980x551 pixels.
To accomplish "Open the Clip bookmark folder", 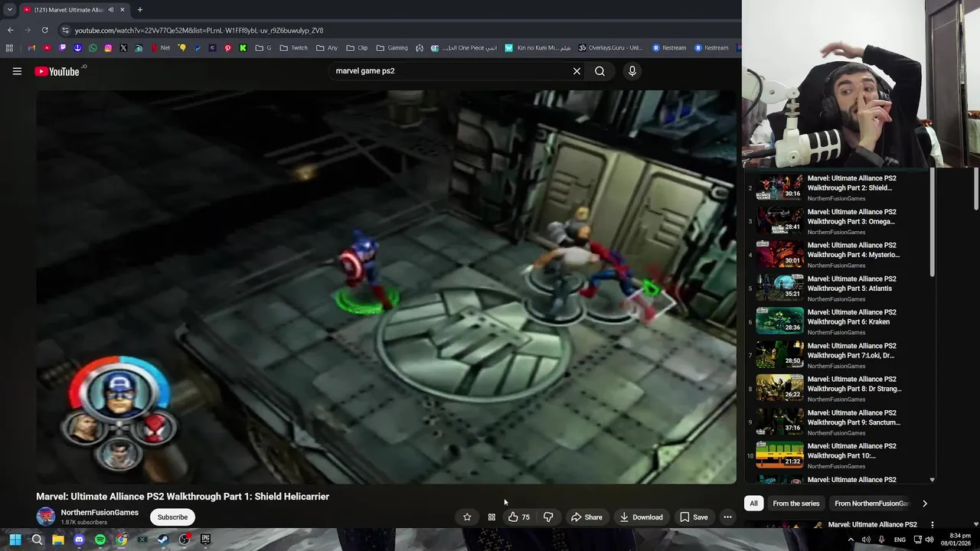I will pyautogui.click(x=357, y=48).
